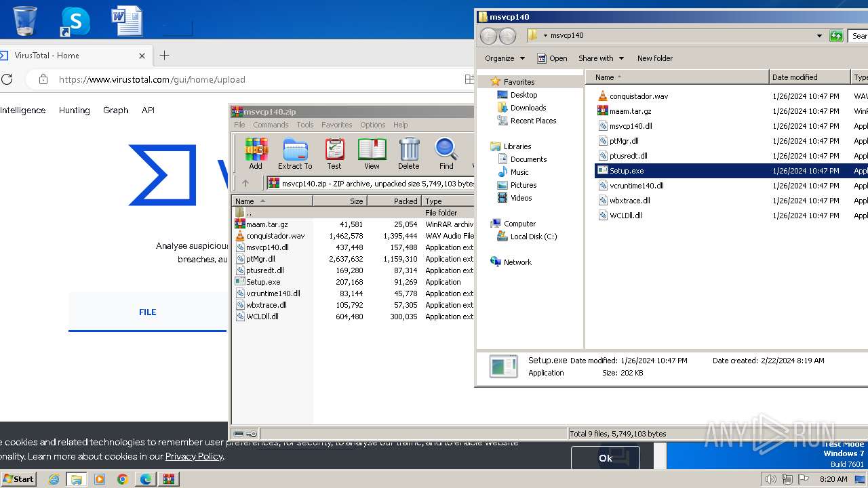Click the API navigation item
The image size is (868, 488).
[x=148, y=110]
